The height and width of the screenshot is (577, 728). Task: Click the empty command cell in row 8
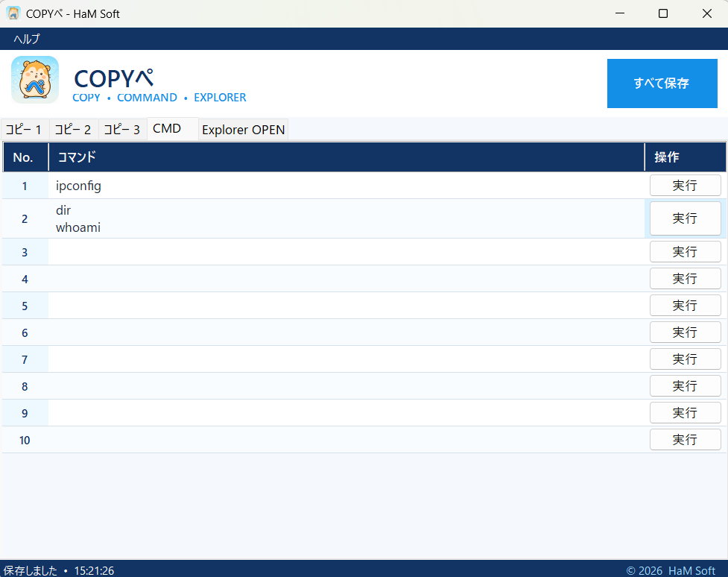pyautogui.click(x=346, y=386)
